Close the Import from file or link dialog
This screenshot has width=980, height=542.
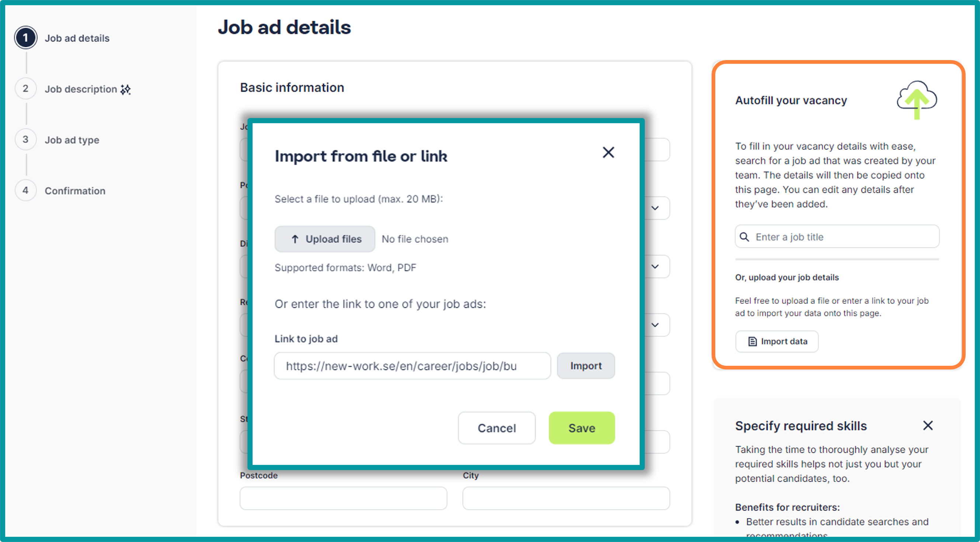(x=608, y=153)
